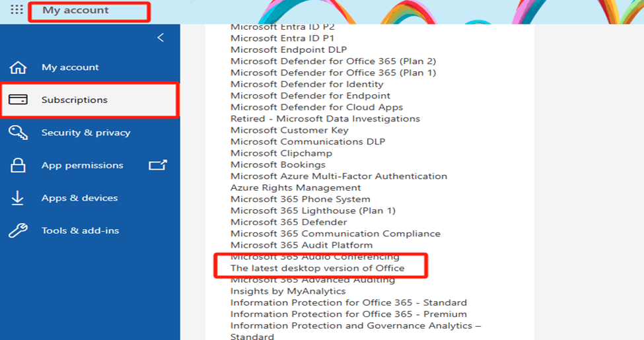Click Microsoft 365 Advanced Auditing
Image resolution: width=644 pixels, height=340 pixels.
point(312,281)
